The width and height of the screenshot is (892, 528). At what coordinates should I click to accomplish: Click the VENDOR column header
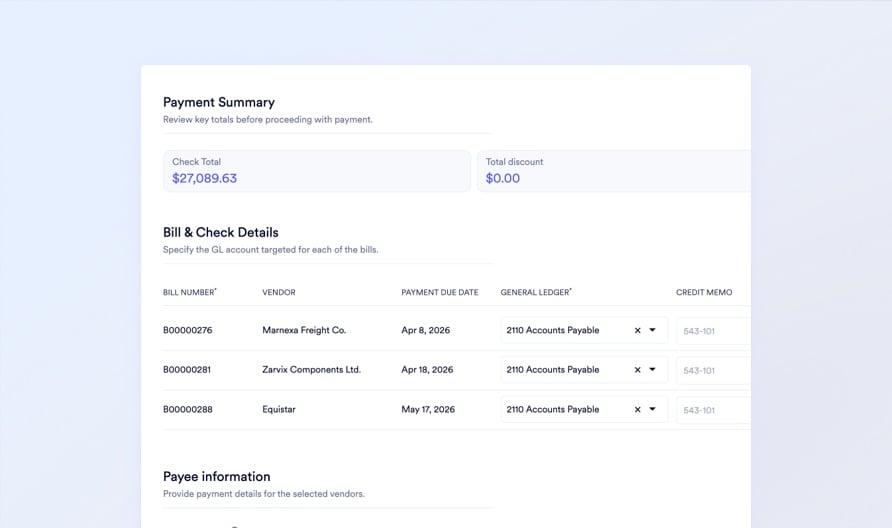279,292
